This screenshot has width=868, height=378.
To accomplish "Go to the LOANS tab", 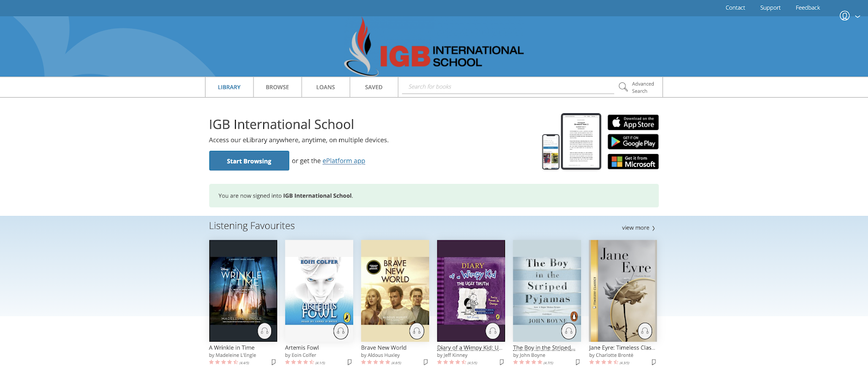I will [325, 87].
